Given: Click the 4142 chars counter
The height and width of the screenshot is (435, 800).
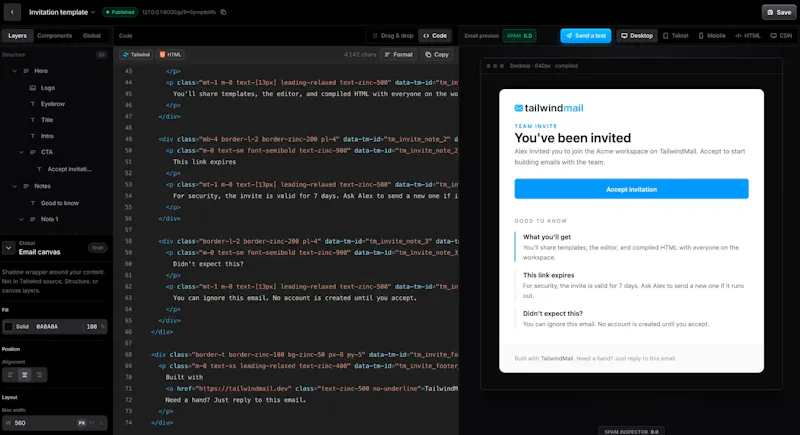Looking at the screenshot, I should click(x=360, y=55).
